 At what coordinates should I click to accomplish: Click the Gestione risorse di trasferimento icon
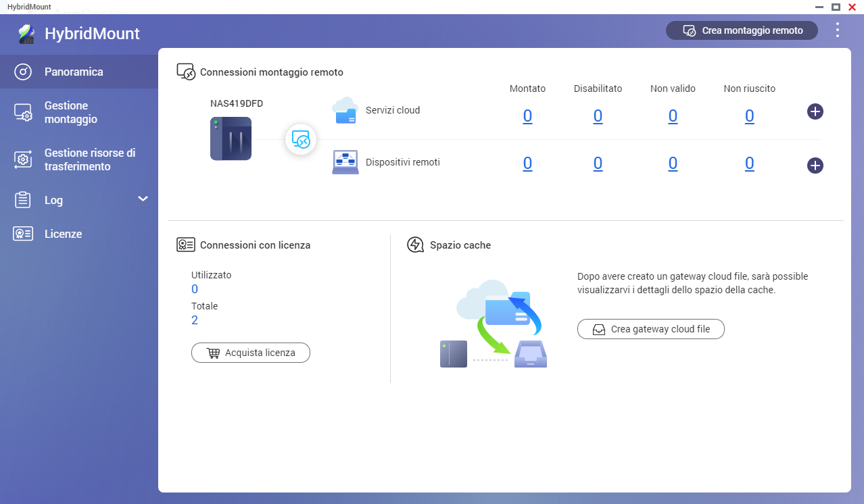pos(23,159)
